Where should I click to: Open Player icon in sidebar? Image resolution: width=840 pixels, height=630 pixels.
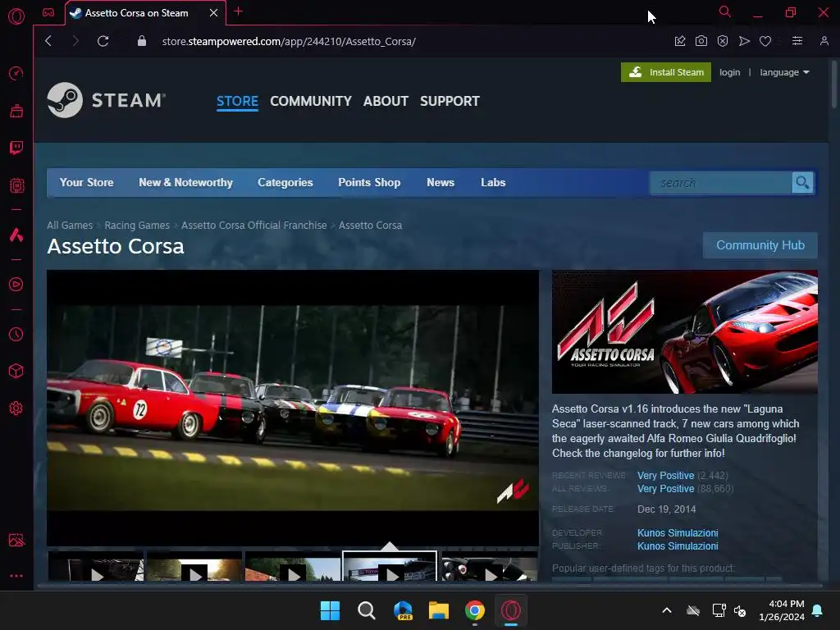coord(16,285)
